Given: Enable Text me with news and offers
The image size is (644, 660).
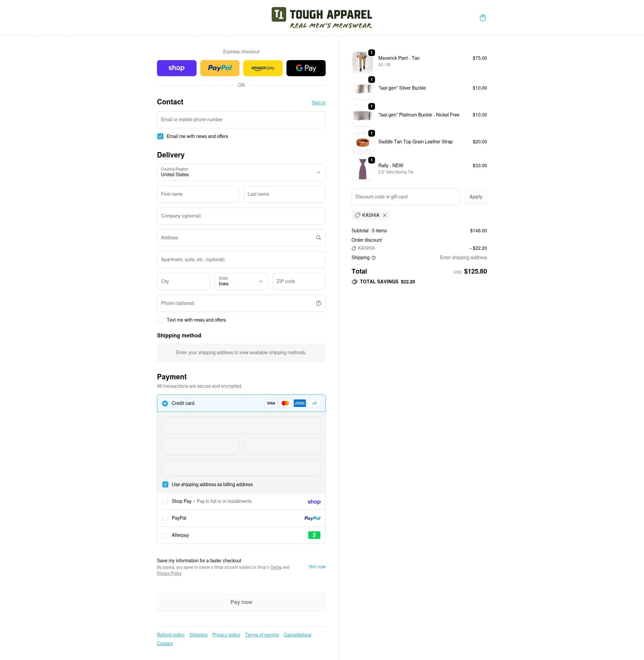Looking at the screenshot, I should click(x=160, y=320).
